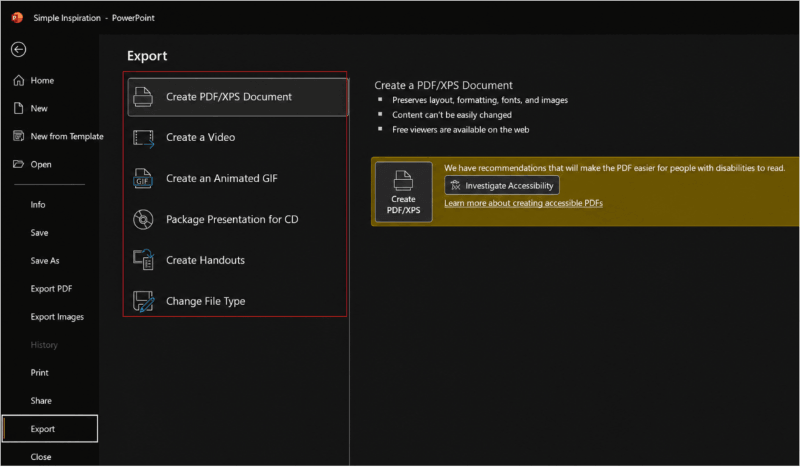Click 'Preserves layout, formatting, fonts, and images' text
This screenshot has height=467, width=800.
(480, 100)
